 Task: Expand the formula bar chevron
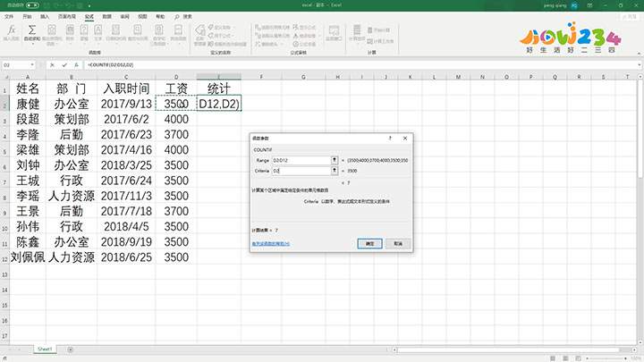point(639,65)
